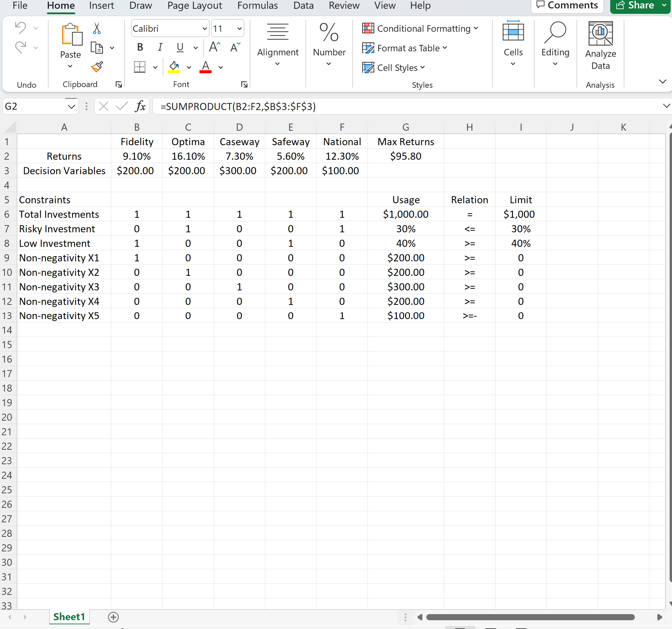Click the Insert Function fx icon
672x629 pixels.
pyautogui.click(x=140, y=106)
